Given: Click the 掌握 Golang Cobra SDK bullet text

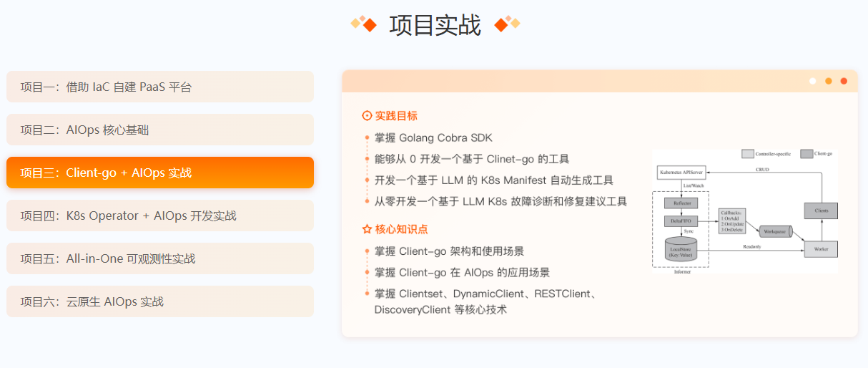Looking at the screenshot, I should point(433,137).
